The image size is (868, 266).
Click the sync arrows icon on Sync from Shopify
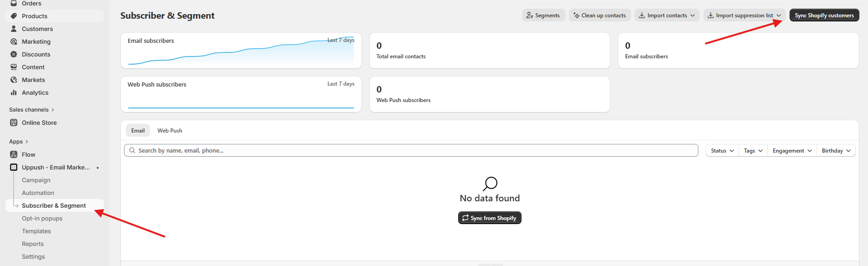465,218
